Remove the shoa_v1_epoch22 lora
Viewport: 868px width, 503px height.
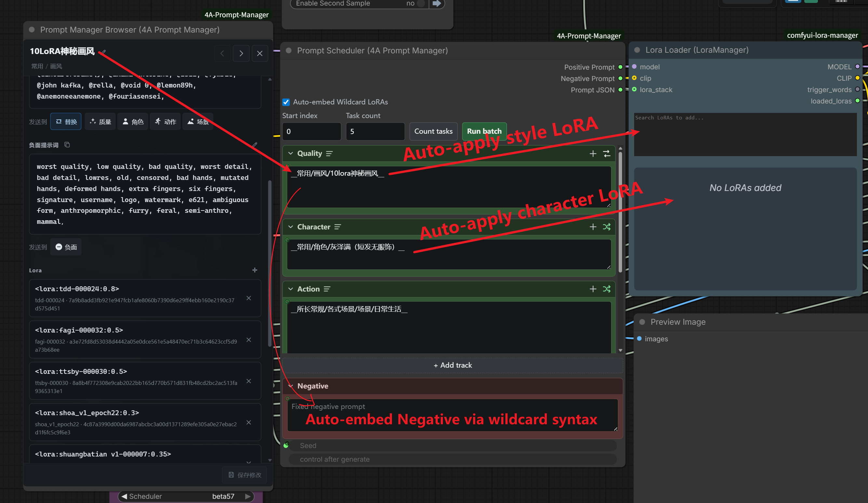tap(249, 422)
